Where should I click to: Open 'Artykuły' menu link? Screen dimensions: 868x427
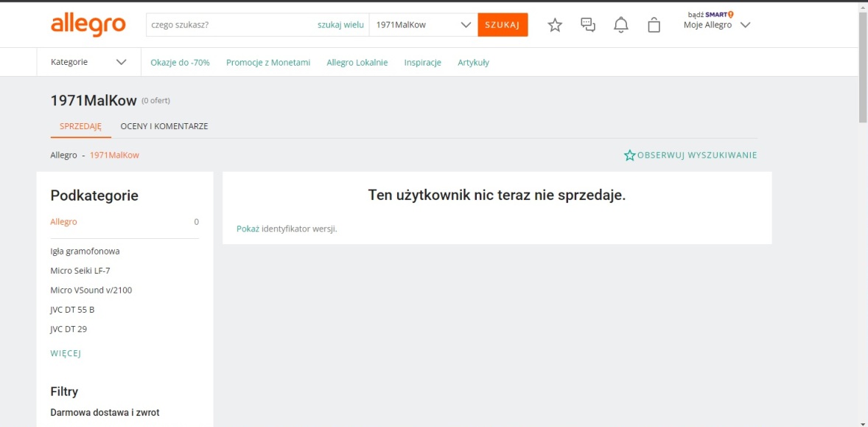[473, 63]
